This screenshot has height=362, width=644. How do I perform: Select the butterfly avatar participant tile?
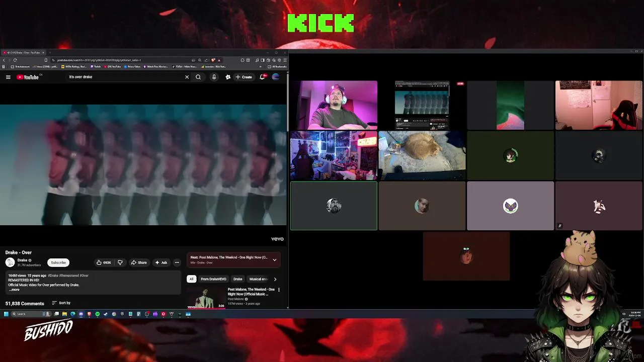pos(510,206)
